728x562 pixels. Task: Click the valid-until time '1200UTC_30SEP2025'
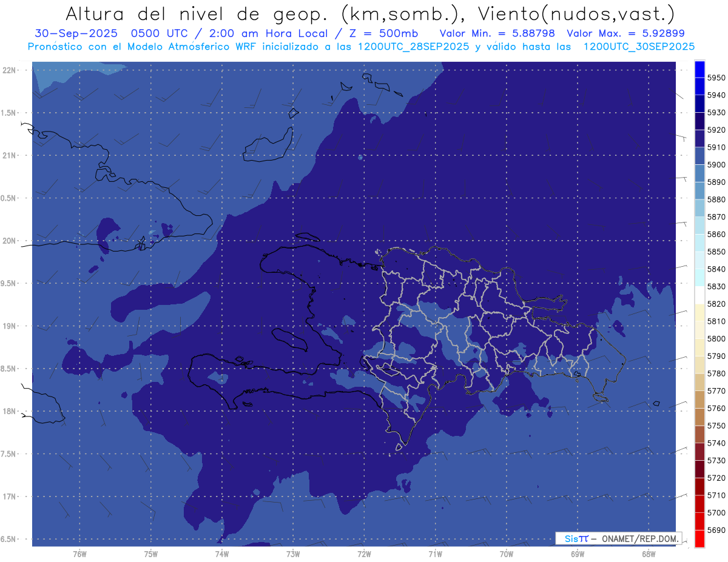(x=639, y=47)
